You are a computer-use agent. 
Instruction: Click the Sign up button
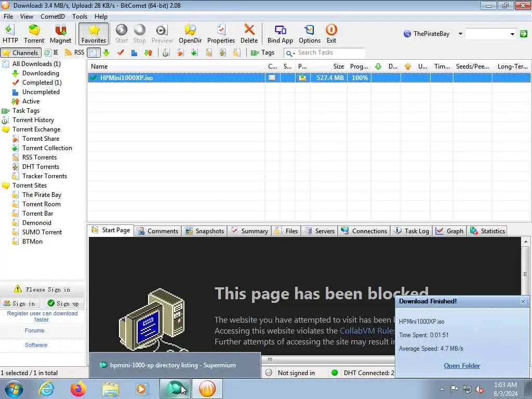click(x=63, y=303)
